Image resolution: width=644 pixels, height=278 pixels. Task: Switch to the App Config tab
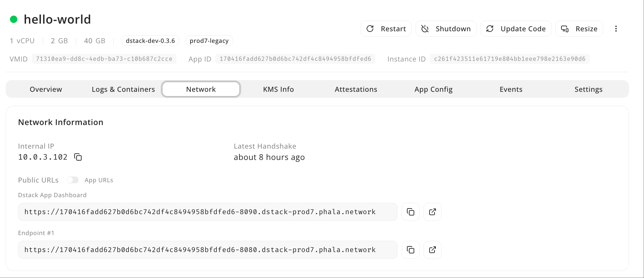434,89
